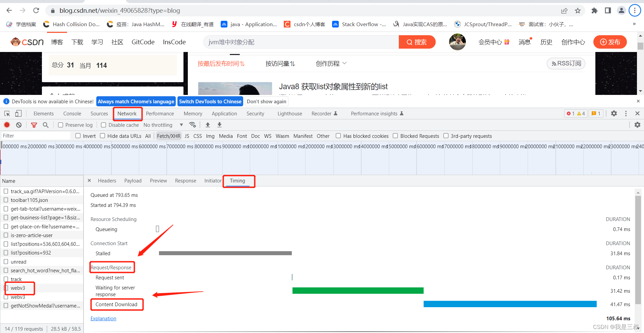Click the network filter funnel icon

(34, 125)
